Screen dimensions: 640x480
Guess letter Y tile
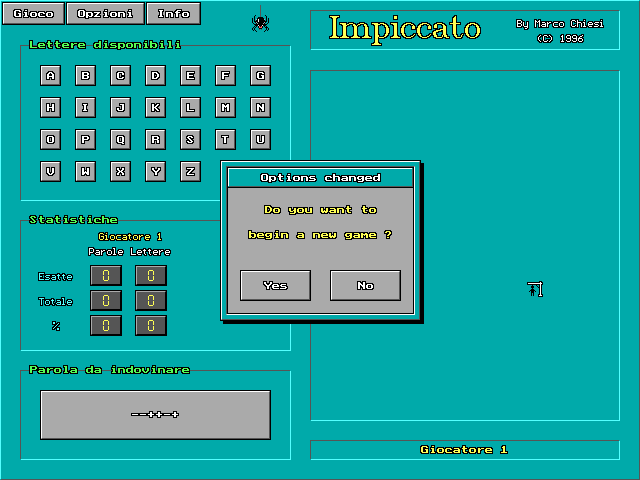[156, 171]
